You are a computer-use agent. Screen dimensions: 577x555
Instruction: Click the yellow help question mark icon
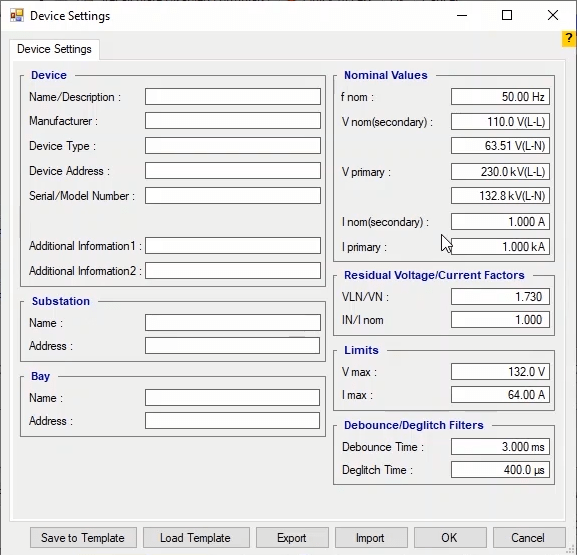click(x=569, y=39)
